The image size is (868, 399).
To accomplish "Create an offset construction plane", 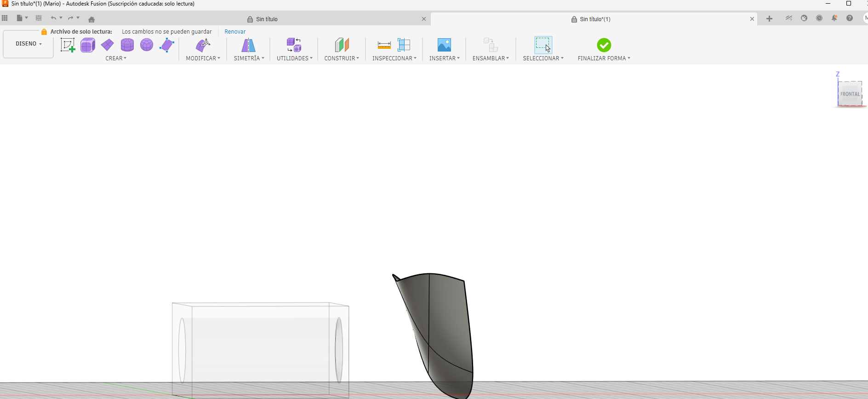I will (x=342, y=45).
